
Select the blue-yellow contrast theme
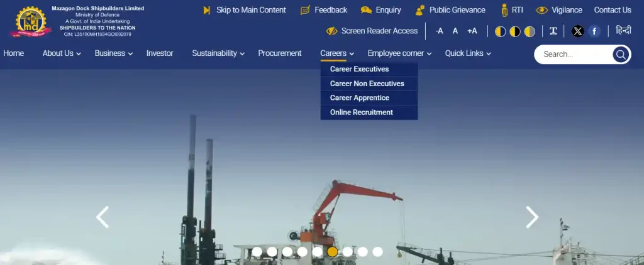tap(500, 31)
